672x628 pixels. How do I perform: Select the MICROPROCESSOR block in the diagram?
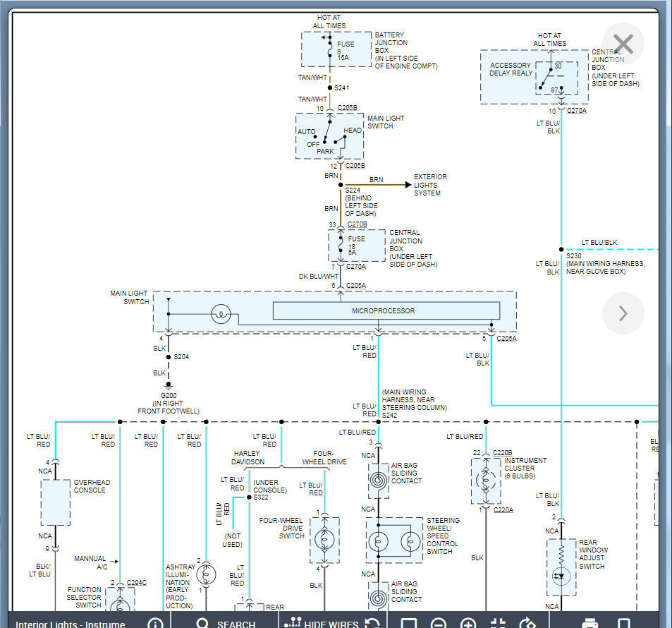386,311
